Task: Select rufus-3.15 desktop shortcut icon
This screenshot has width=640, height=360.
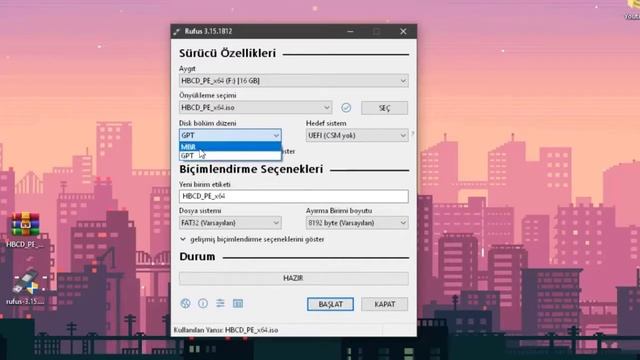Action: (25, 286)
